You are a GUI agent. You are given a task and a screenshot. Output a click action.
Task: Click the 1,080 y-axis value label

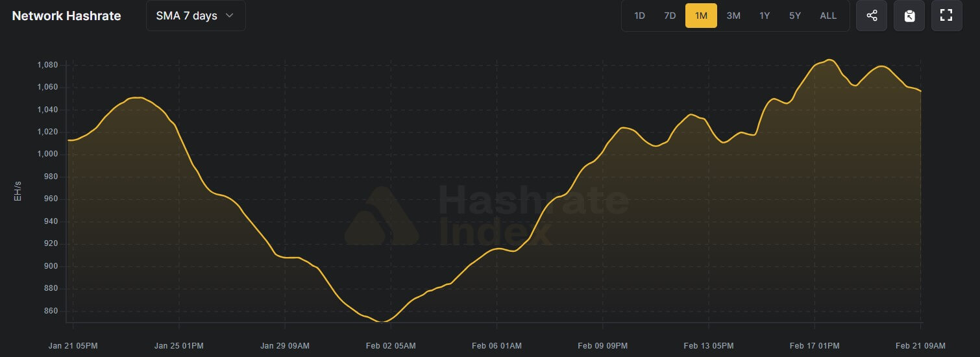coord(47,65)
